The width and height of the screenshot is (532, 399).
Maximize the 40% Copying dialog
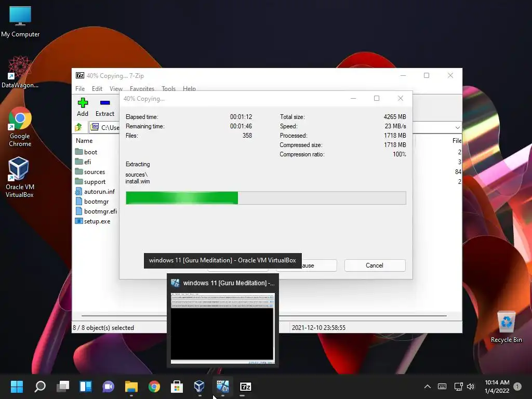377,98
